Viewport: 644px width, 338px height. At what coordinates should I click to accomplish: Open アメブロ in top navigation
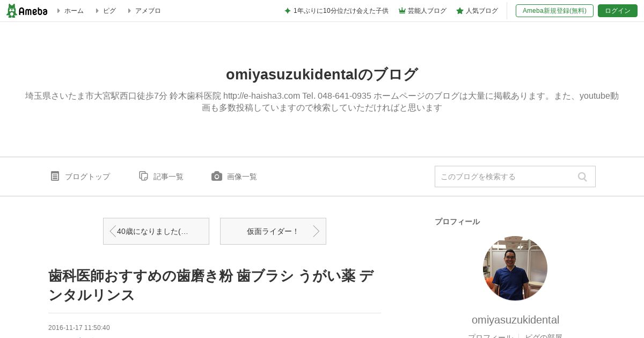pos(148,11)
